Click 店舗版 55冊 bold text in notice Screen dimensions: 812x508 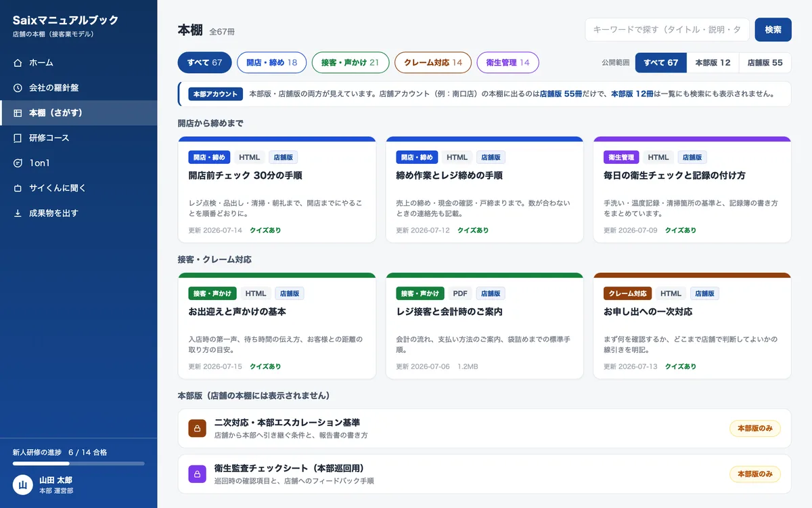point(561,94)
